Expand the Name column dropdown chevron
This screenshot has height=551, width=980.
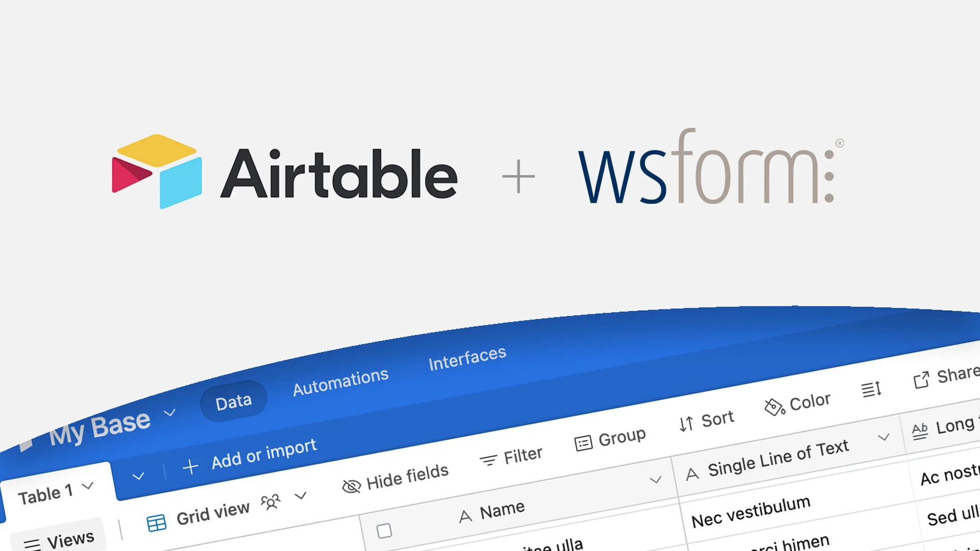click(x=655, y=480)
